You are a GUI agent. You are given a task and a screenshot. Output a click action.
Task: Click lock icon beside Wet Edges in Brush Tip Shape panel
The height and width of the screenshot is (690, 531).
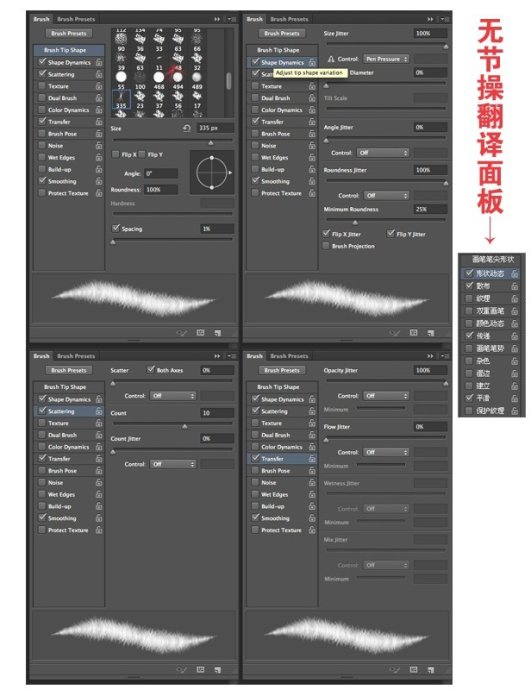99,158
